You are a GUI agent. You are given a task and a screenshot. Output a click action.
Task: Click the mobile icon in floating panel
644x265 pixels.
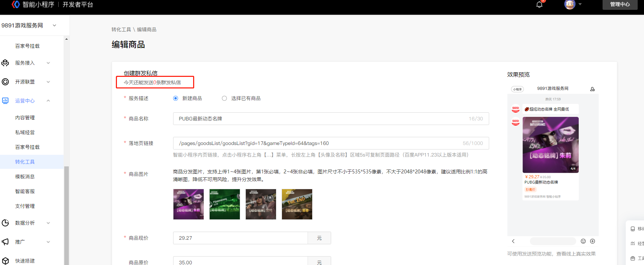pos(633,229)
